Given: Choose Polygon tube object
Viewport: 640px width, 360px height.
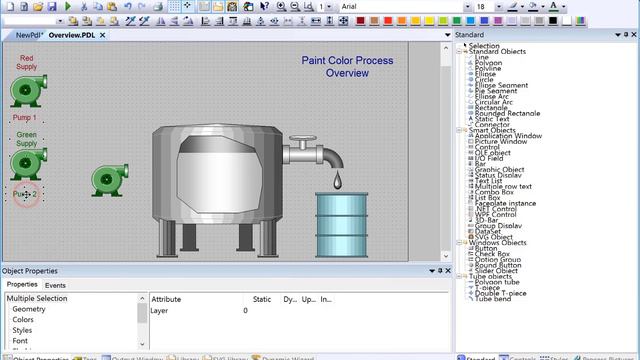Looking at the screenshot, I should (x=497, y=282).
